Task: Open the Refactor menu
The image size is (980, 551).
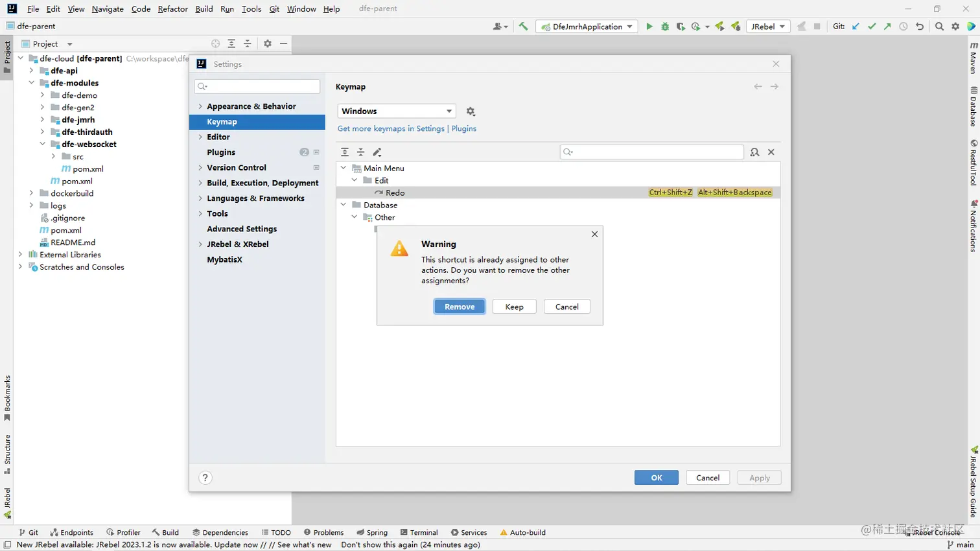Action: pyautogui.click(x=172, y=9)
